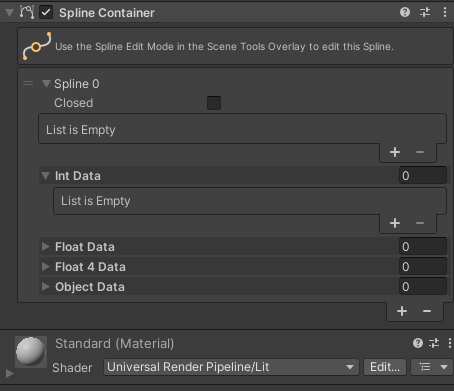Screen dimensions: 454x391
Task: Add a new spline with bottom plus
Action: (402, 311)
